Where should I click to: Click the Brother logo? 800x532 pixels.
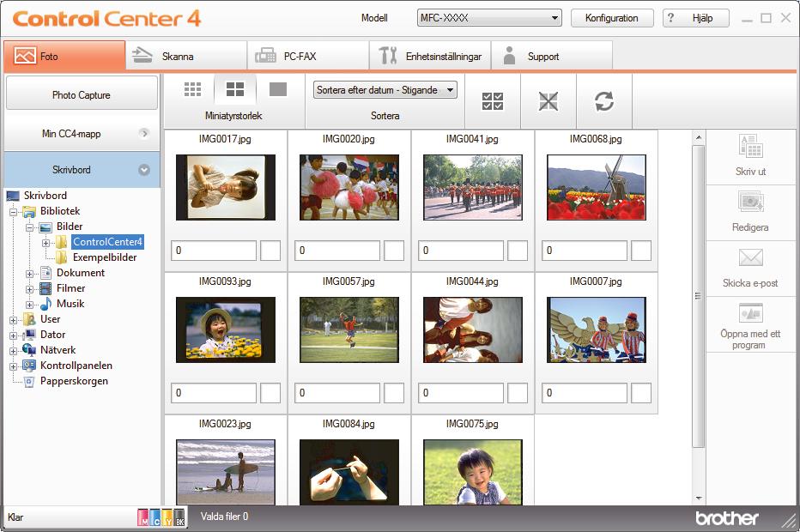726,517
